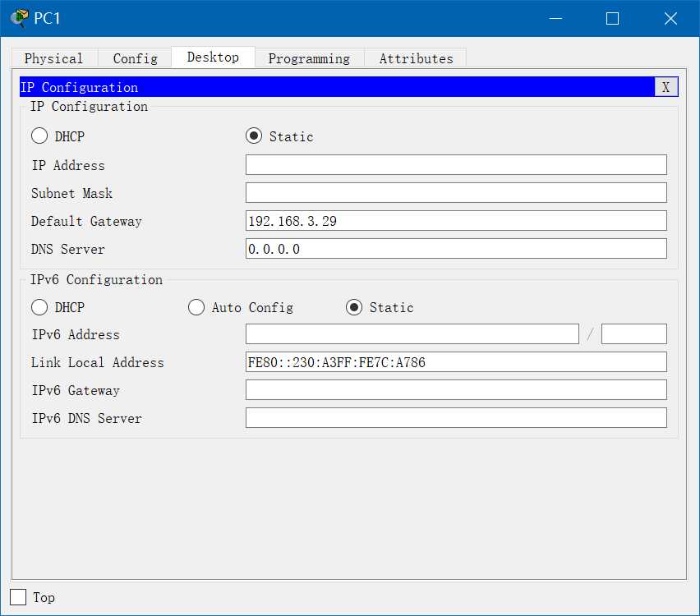Screen dimensions: 700x616
Task: Focus the IP Address input field
Action: pyautogui.click(x=456, y=165)
